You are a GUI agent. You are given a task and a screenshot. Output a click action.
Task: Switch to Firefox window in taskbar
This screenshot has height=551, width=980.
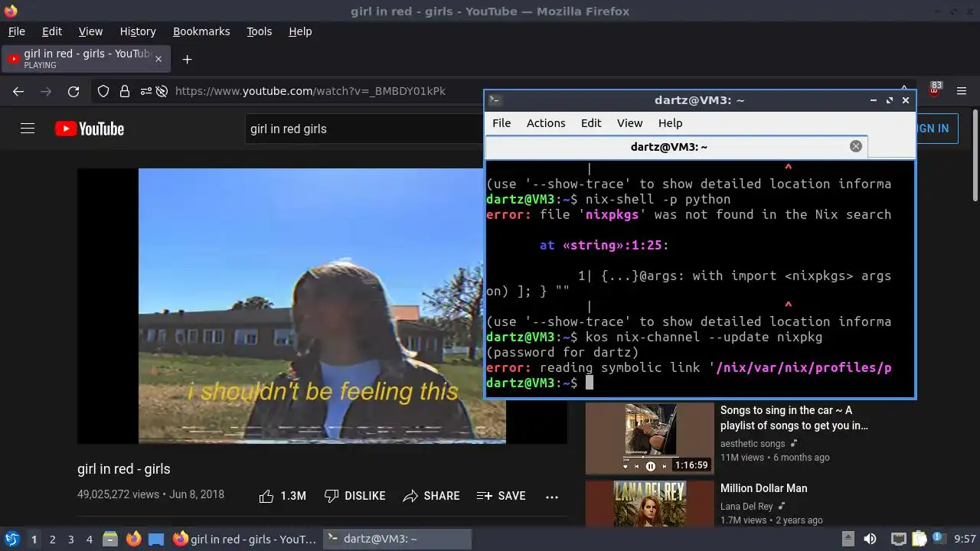click(245, 540)
